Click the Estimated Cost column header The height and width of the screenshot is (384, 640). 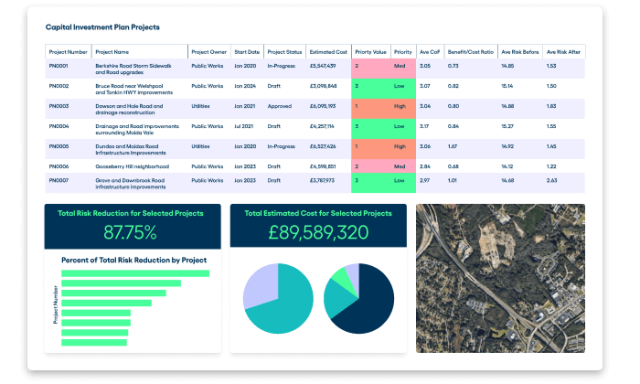point(328,52)
